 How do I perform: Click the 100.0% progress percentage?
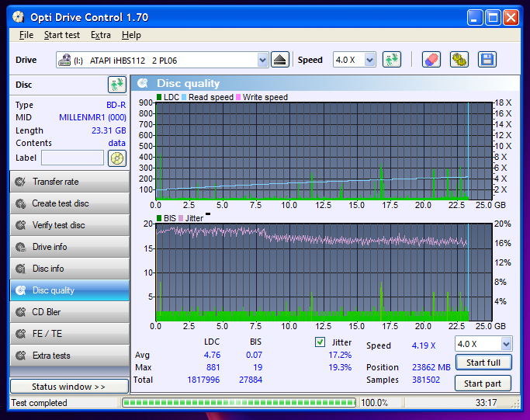[374, 403]
